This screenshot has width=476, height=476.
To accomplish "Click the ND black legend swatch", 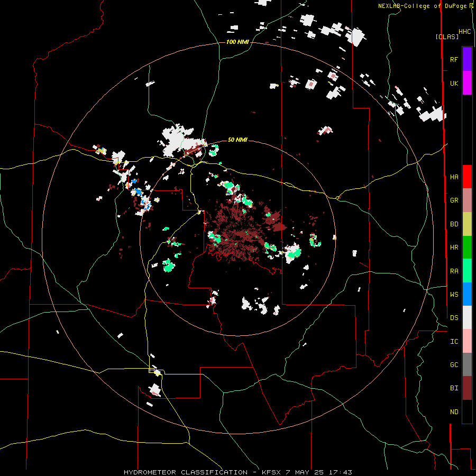I will [x=467, y=411].
